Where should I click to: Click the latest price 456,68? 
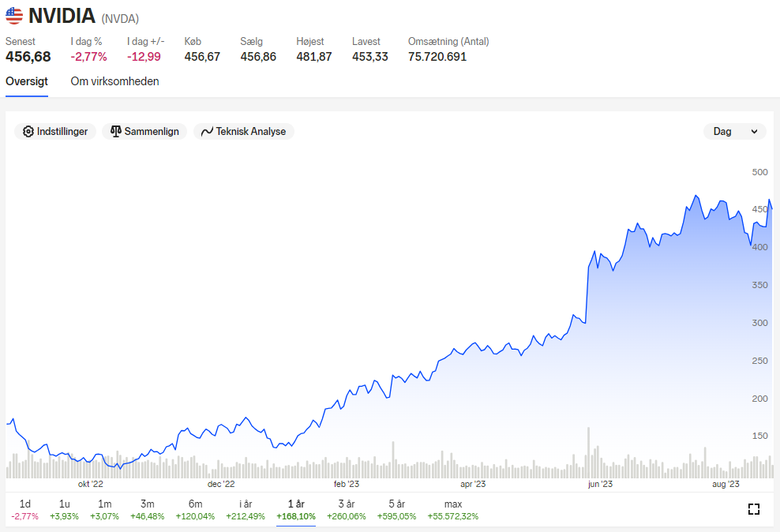coord(28,57)
